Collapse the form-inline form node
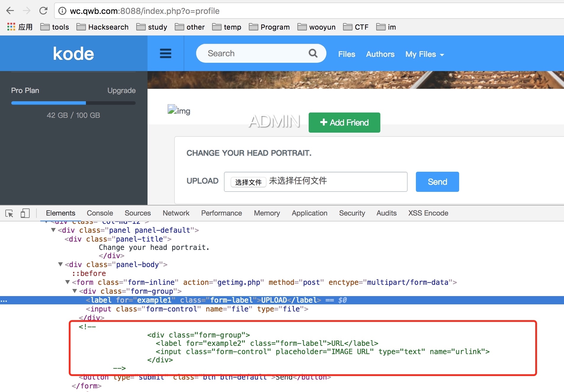 (x=68, y=282)
